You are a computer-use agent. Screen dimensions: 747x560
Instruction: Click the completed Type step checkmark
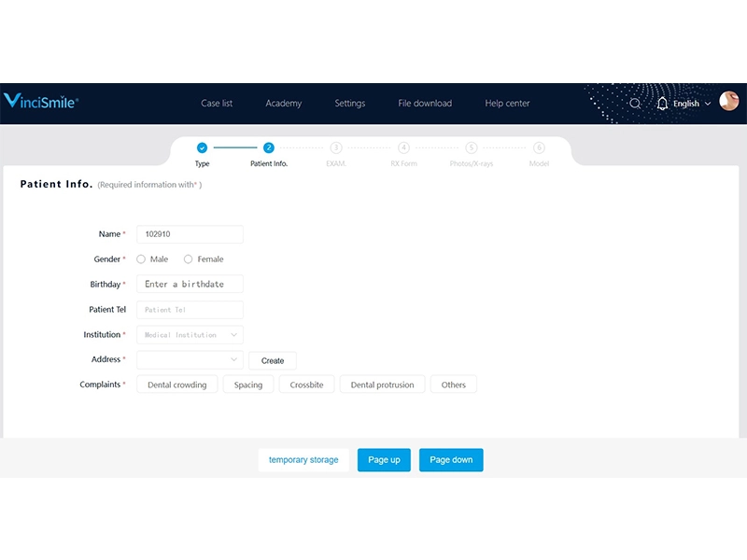pyautogui.click(x=202, y=147)
